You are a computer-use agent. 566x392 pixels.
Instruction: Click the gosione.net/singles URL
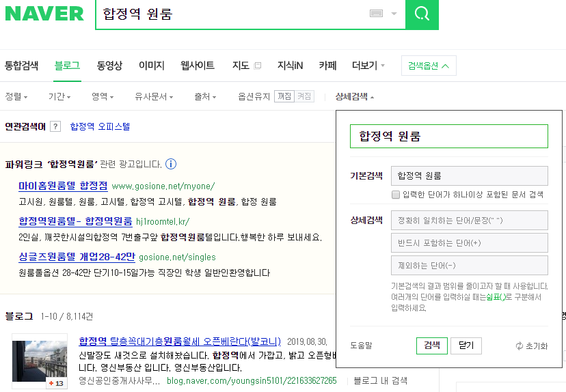177,257
